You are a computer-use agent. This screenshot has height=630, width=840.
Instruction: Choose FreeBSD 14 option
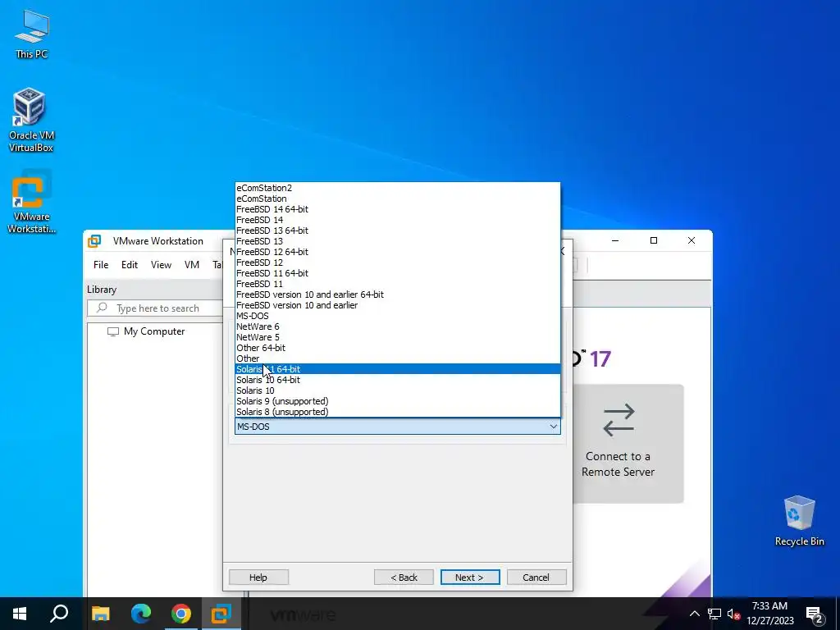tap(398, 220)
